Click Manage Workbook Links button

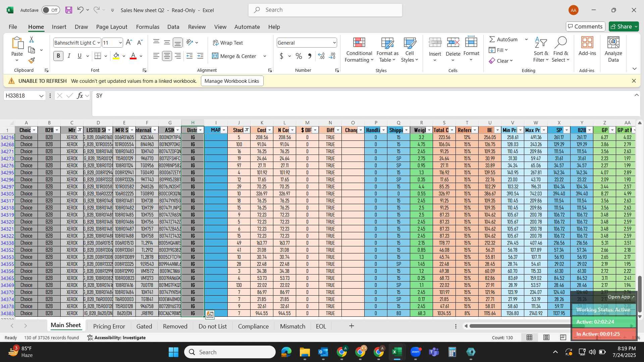tap(232, 81)
